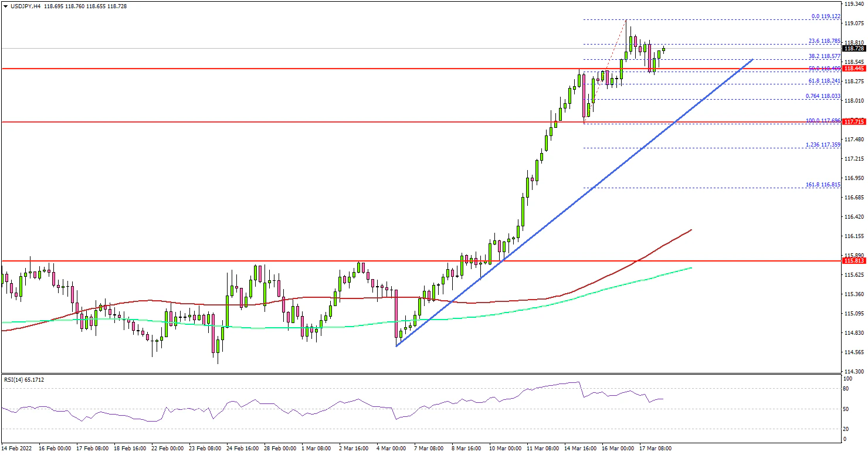
Task: Select the 1.236 117.359 Fibonacci extension label
Action: (x=825, y=145)
